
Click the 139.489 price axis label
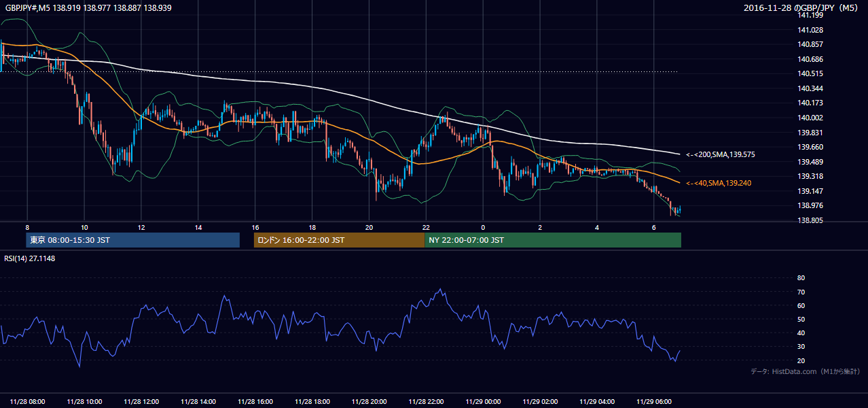coord(810,162)
